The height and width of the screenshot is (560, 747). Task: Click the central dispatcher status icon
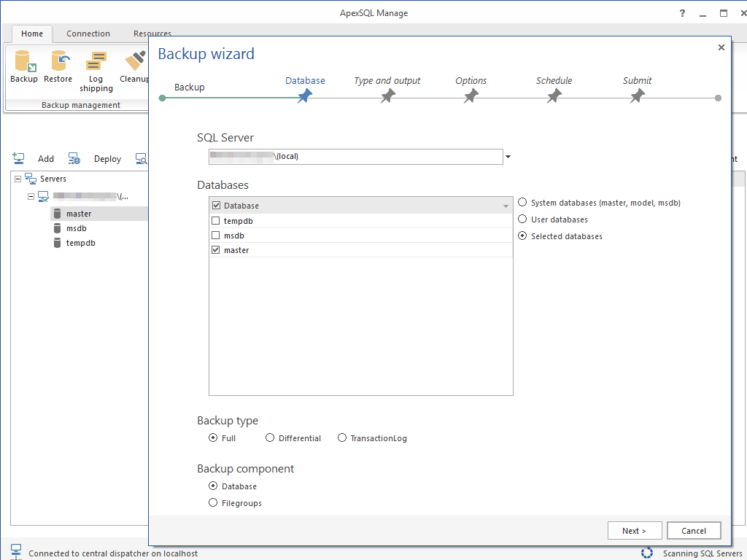16,552
